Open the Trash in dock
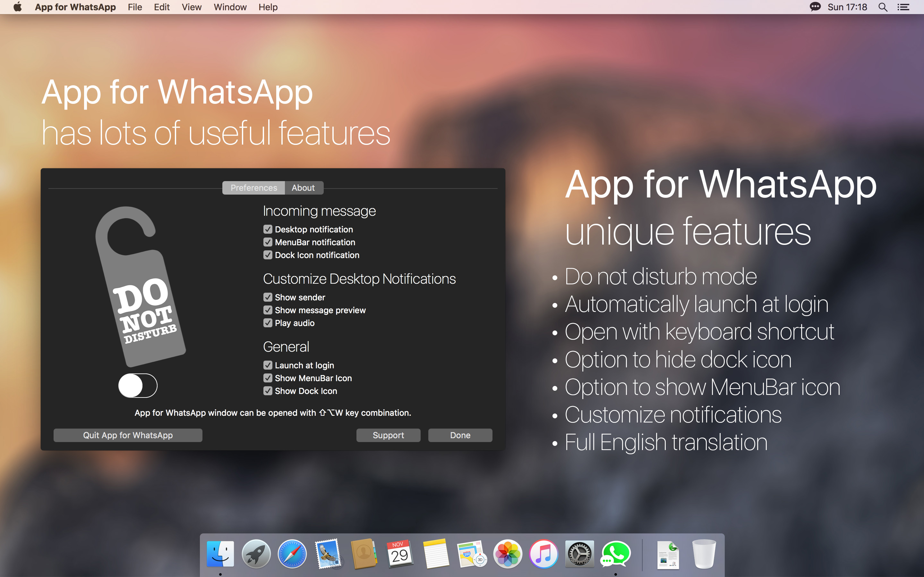Viewport: 924px width, 577px height. tap(704, 554)
